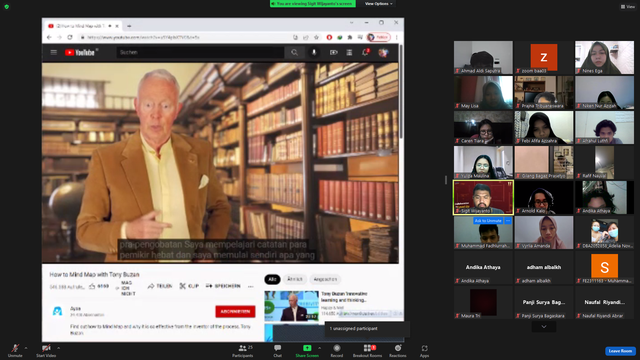Expand audio options arrow beside Unmute
This screenshot has width=640, height=360.
pyautogui.click(x=26, y=348)
